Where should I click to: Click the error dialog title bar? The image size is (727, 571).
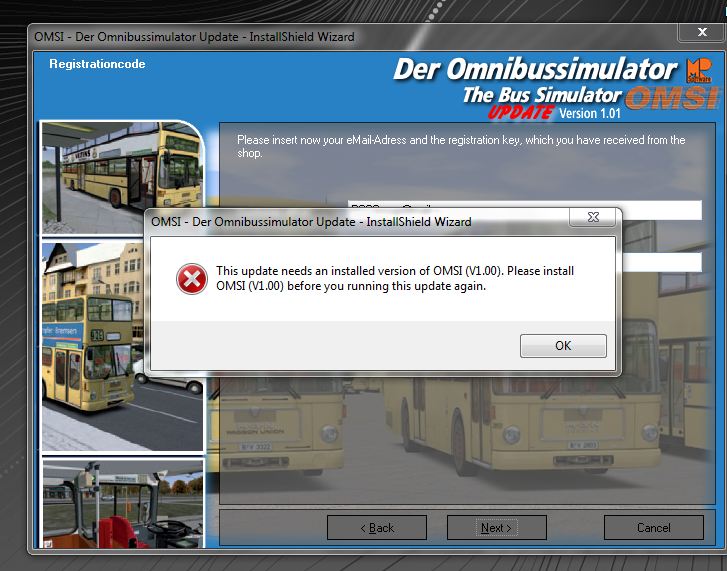pos(357,222)
